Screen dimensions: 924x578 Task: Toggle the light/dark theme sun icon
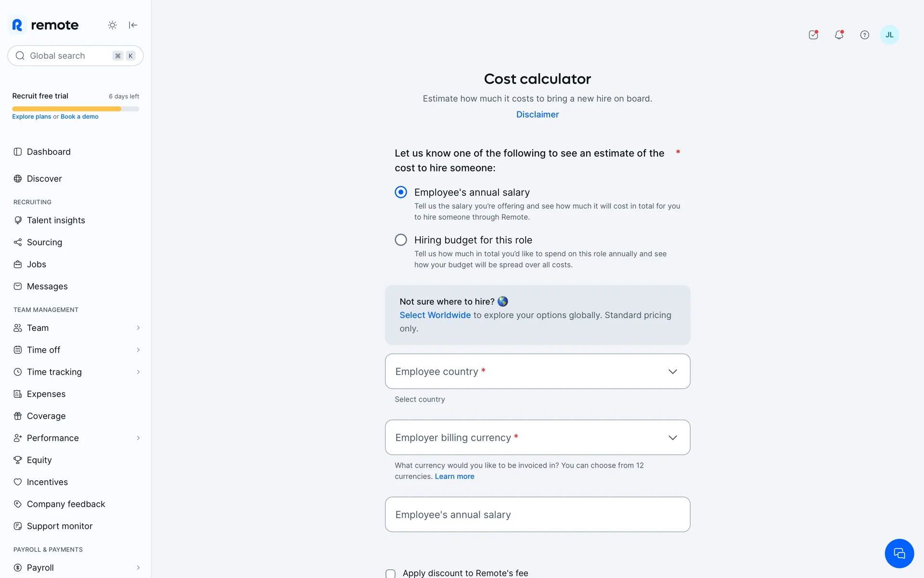[x=112, y=25]
